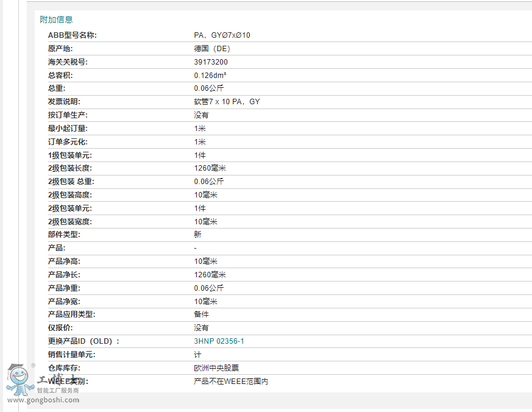
Task: Select 10毫米 in the 产品净高 row
Action: click(x=205, y=261)
